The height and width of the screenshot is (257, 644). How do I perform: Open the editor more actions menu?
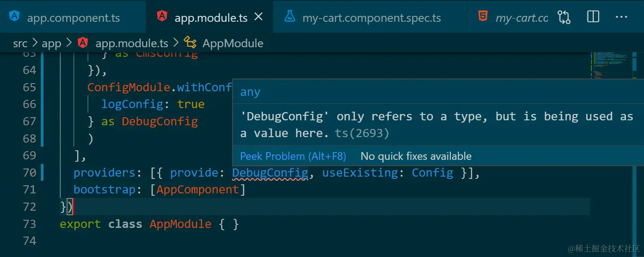621,17
